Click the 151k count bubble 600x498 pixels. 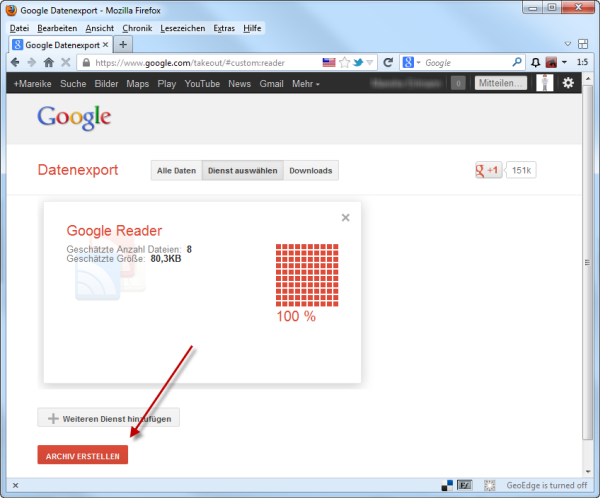521,170
